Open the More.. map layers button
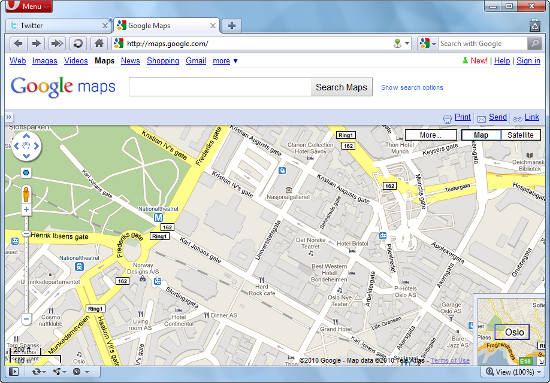The height and width of the screenshot is (383, 550). (x=431, y=135)
